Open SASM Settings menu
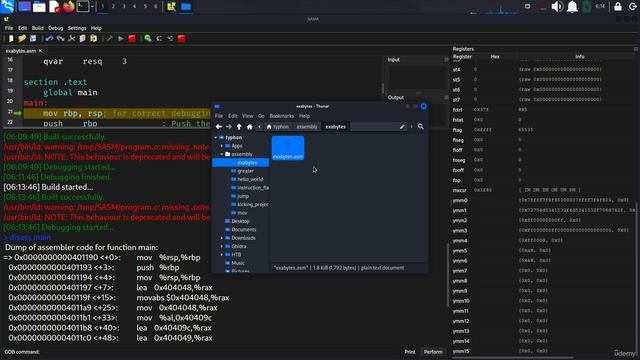The width and height of the screenshot is (640, 360). pos(77,28)
